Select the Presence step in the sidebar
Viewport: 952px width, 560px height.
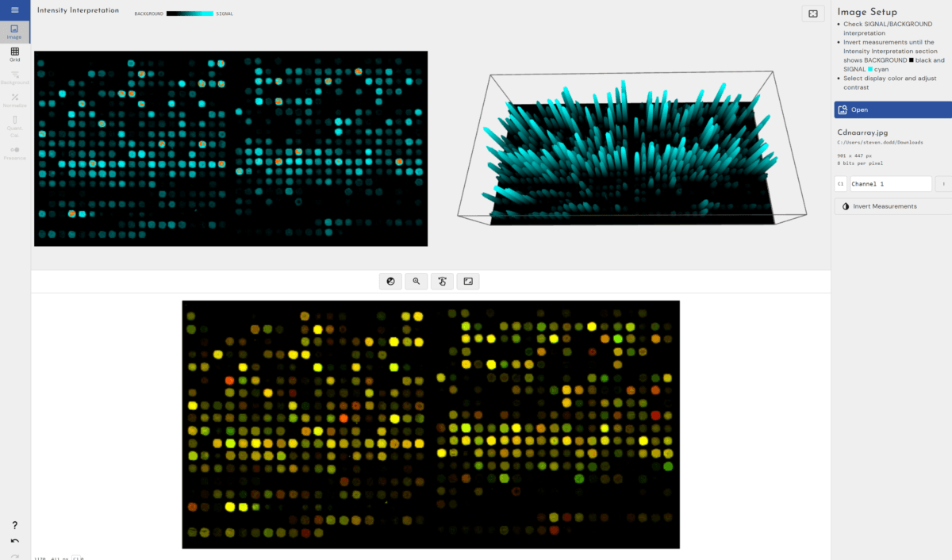[14, 151]
